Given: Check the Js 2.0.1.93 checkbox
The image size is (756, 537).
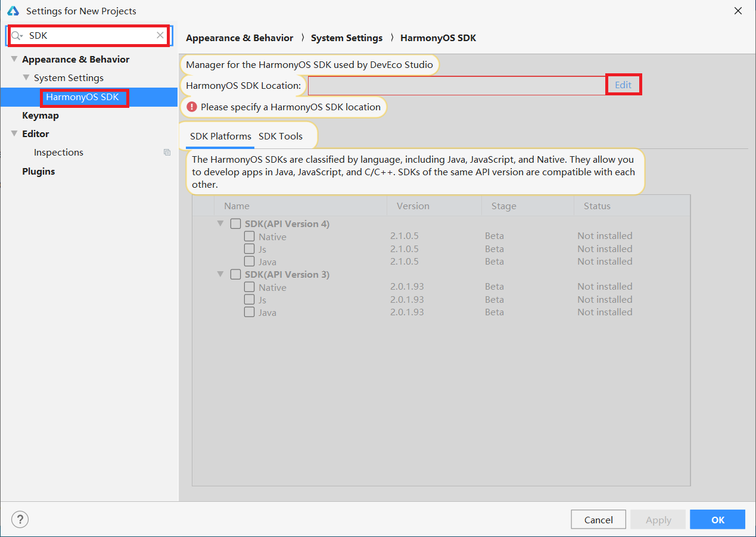Looking at the screenshot, I should point(250,300).
